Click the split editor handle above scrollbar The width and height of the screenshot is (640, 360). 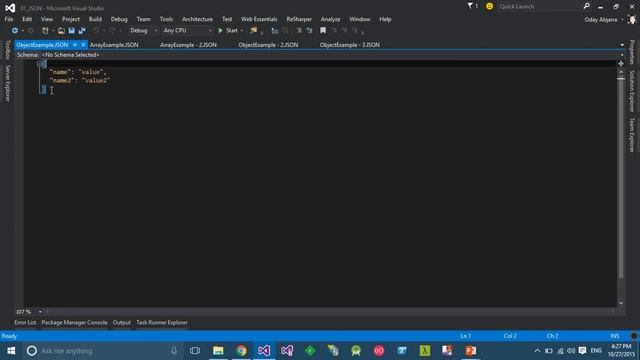pos(621,64)
